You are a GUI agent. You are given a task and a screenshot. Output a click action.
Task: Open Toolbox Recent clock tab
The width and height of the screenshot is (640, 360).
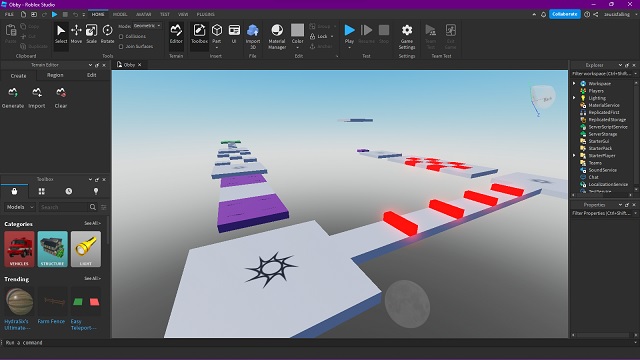click(69, 191)
